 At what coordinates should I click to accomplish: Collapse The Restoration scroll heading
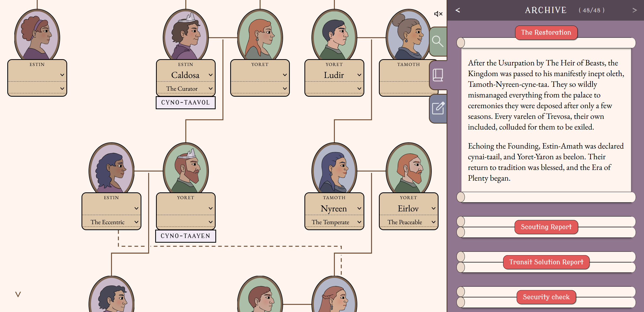[x=546, y=33]
